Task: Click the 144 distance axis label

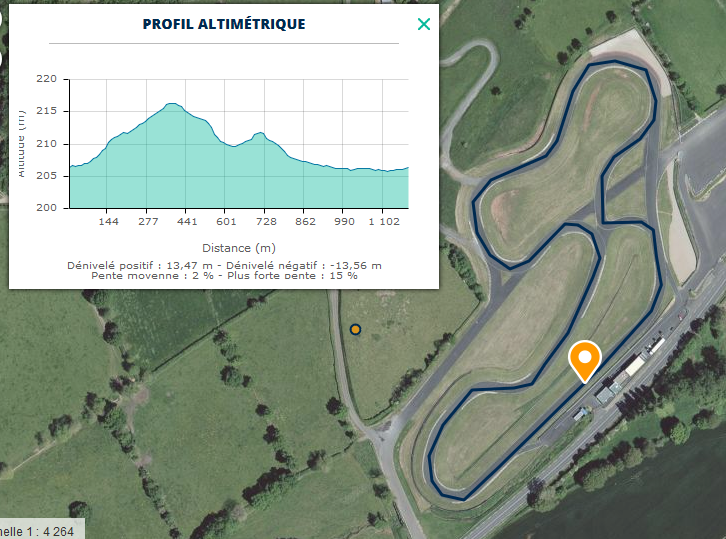Action: (108, 222)
